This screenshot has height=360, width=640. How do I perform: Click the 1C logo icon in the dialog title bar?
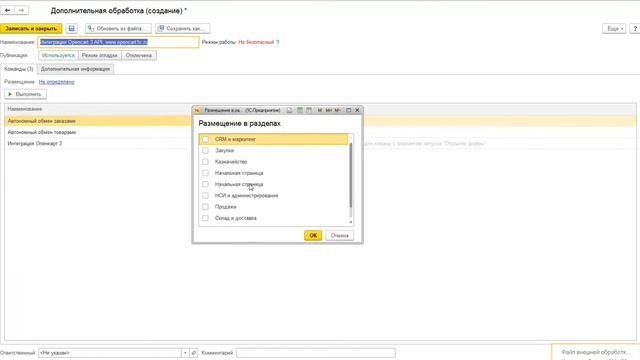click(x=197, y=110)
